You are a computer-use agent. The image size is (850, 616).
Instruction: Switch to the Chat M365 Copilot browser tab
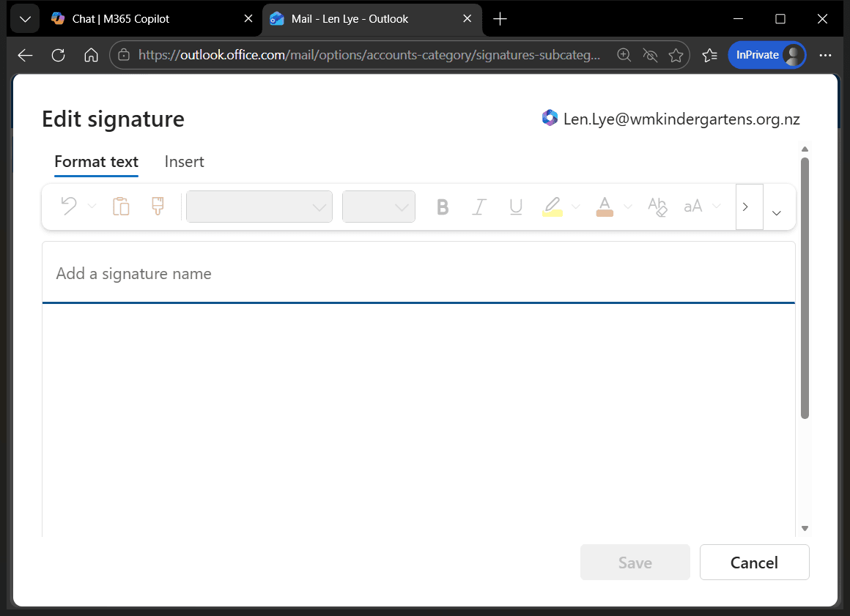tap(151, 19)
